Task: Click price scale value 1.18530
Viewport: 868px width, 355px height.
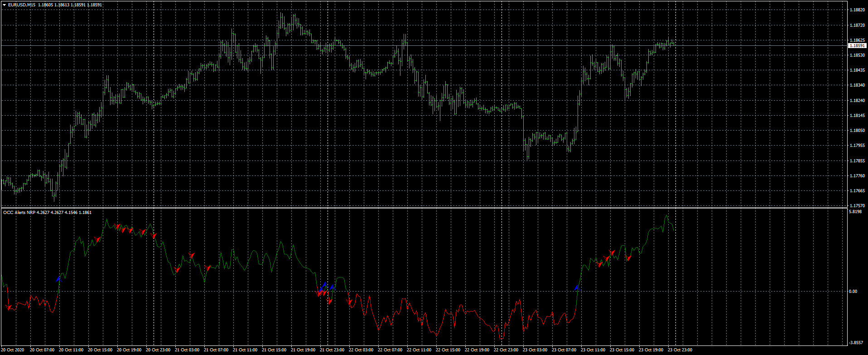Action: click(857, 55)
